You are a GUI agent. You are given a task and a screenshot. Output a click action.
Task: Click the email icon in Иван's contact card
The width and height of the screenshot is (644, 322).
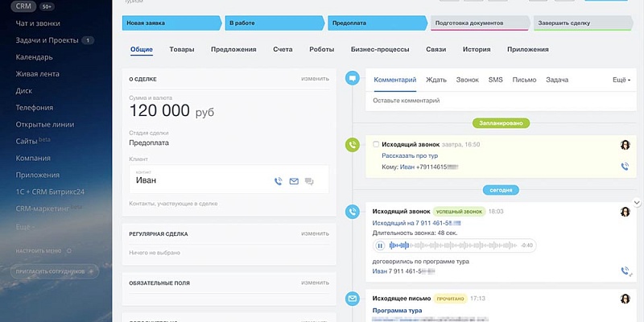(x=294, y=182)
